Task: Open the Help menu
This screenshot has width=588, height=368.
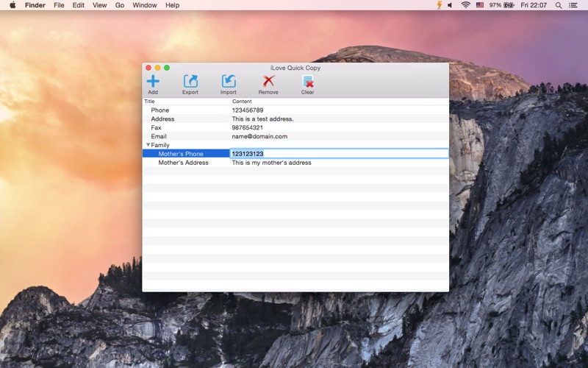Action: pyautogui.click(x=173, y=5)
